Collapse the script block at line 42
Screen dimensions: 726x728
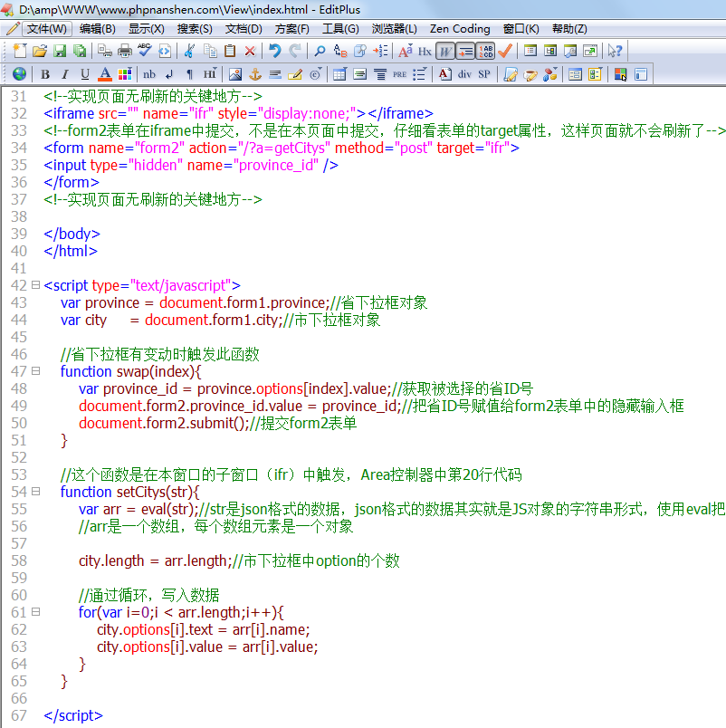35,284
